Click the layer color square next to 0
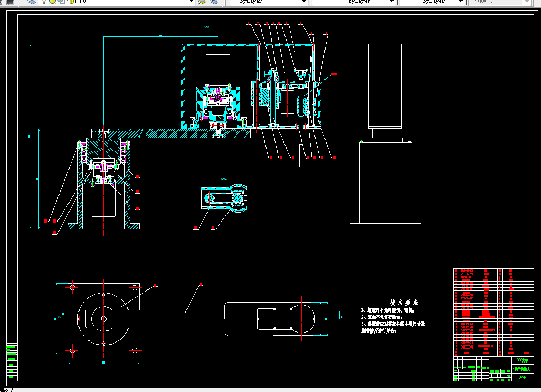The width and height of the screenshot is (541, 392). pos(78,2)
